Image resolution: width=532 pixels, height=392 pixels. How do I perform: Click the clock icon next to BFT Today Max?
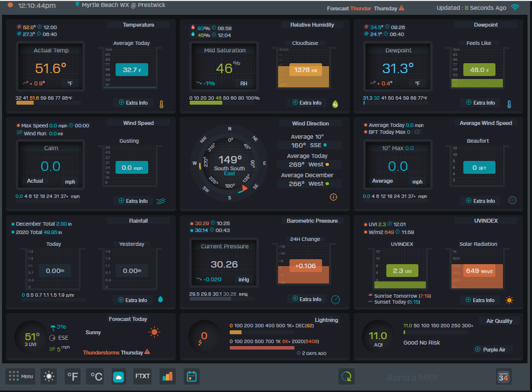[x=417, y=132]
